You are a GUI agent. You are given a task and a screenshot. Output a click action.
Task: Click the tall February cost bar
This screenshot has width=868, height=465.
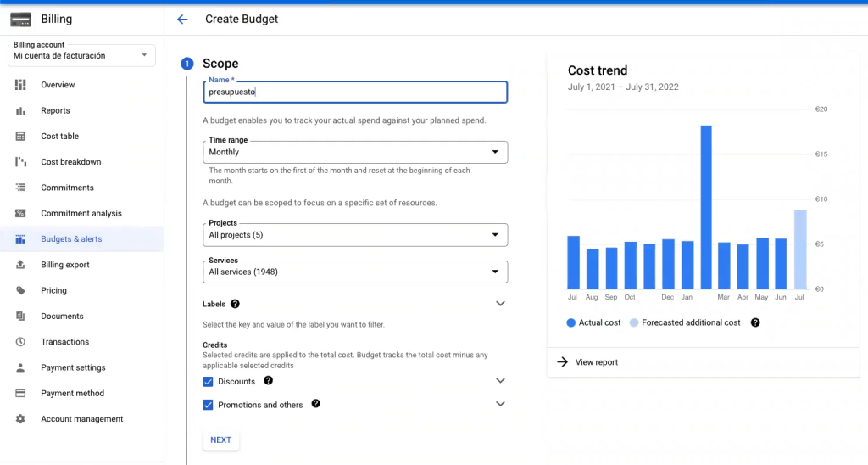[706, 207]
